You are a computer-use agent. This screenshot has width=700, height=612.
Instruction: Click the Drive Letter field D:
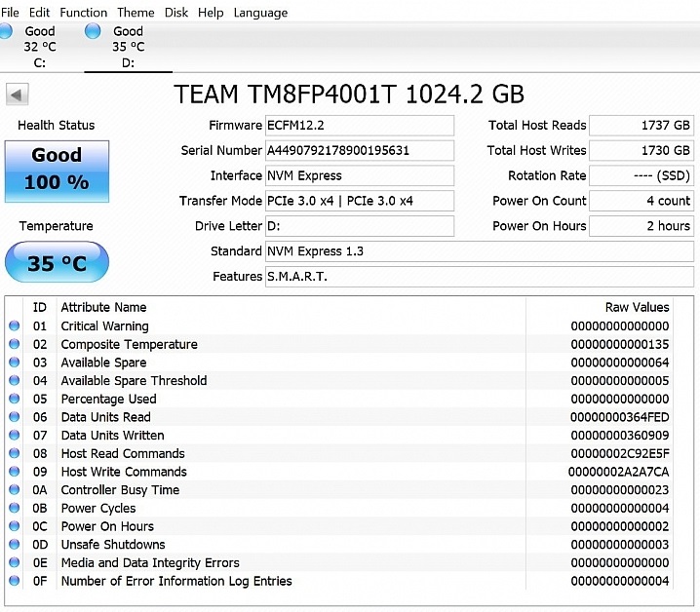tap(360, 226)
